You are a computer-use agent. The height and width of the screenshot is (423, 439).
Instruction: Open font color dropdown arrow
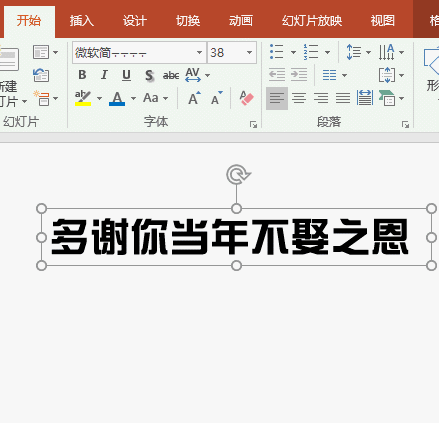[133, 99]
